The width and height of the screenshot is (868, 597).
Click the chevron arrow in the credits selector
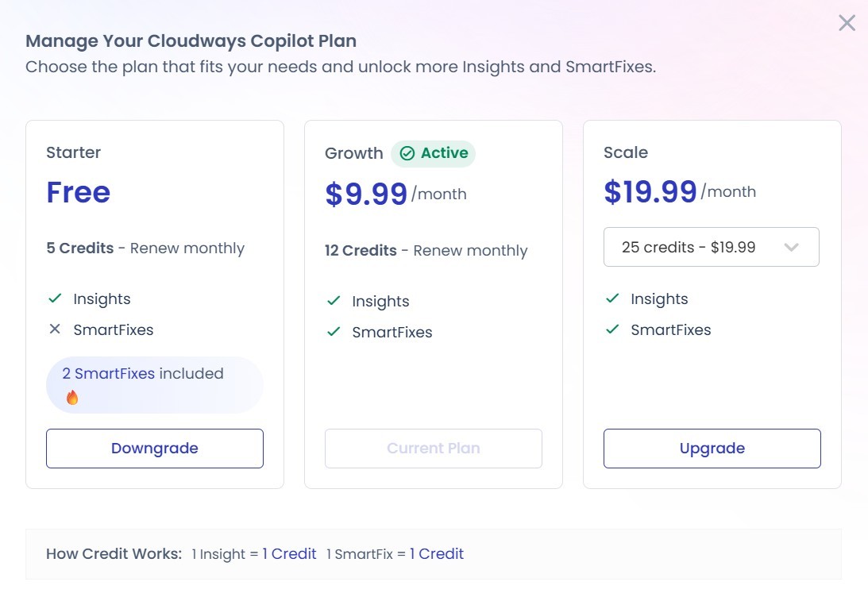click(x=791, y=247)
